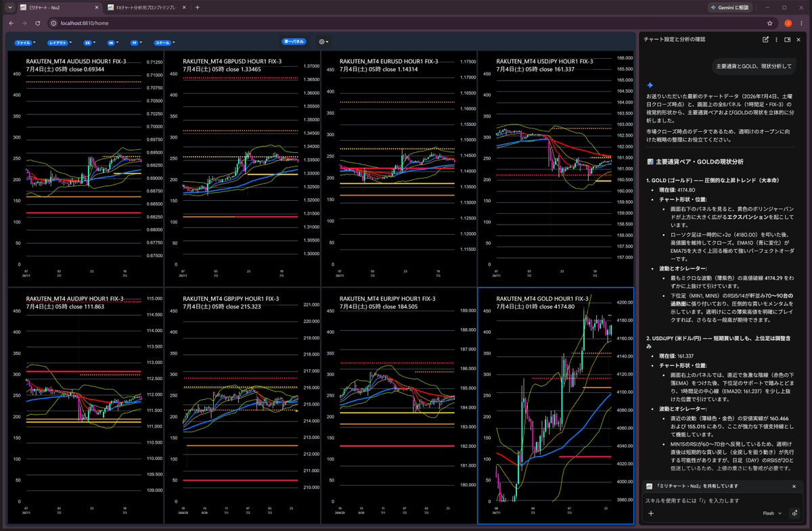Open Gemini panel more options menu
The width and height of the screenshot is (812, 531).
click(x=776, y=39)
